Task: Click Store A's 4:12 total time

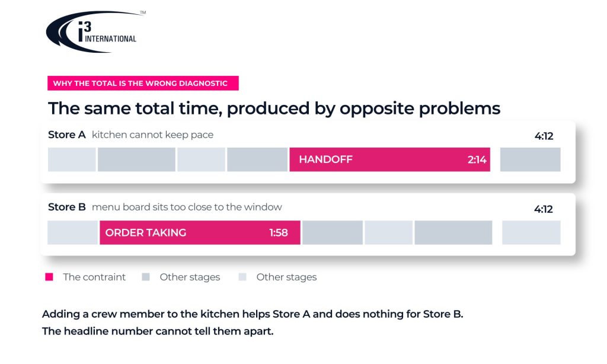Action: [x=544, y=136]
